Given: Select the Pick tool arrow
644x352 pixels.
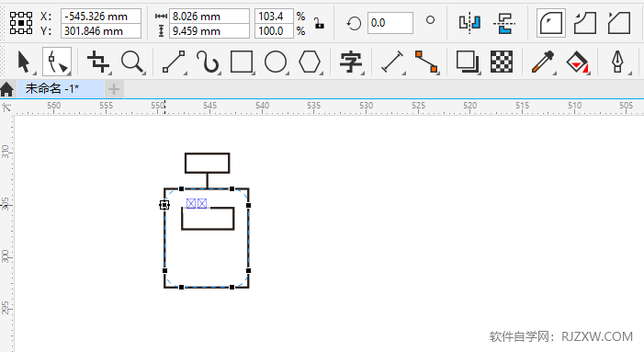Looking at the screenshot, I should point(24,62).
